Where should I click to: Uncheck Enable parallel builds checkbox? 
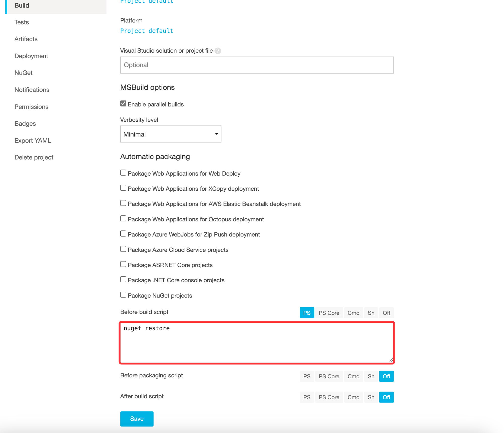pos(123,104)
